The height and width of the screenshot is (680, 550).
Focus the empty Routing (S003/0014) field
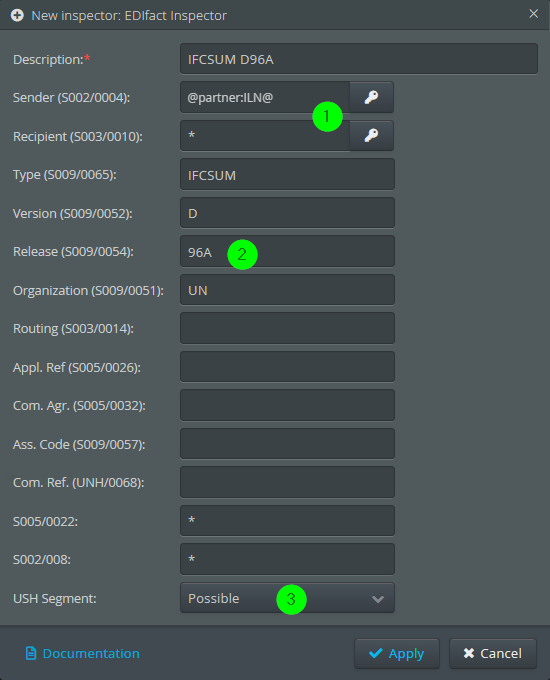pos(287,328)
